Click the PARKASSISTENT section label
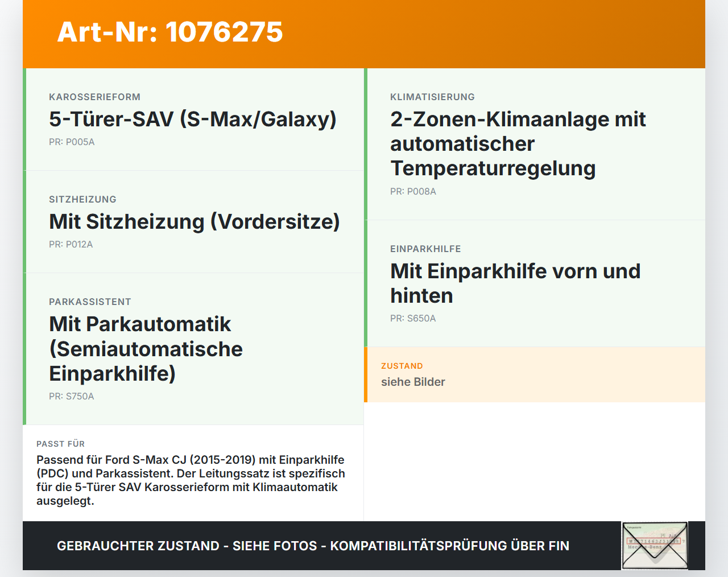This screenshot has width=728, height=577. [x=90, y=302]
